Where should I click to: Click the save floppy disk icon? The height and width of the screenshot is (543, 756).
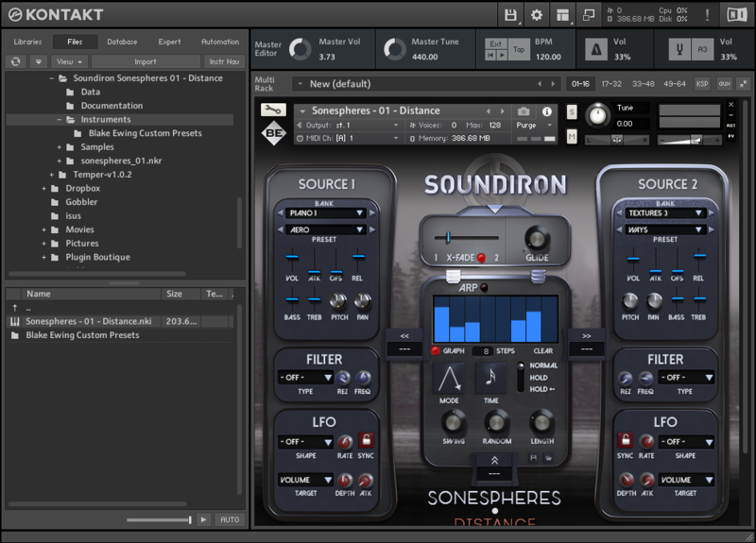[511, 15]
